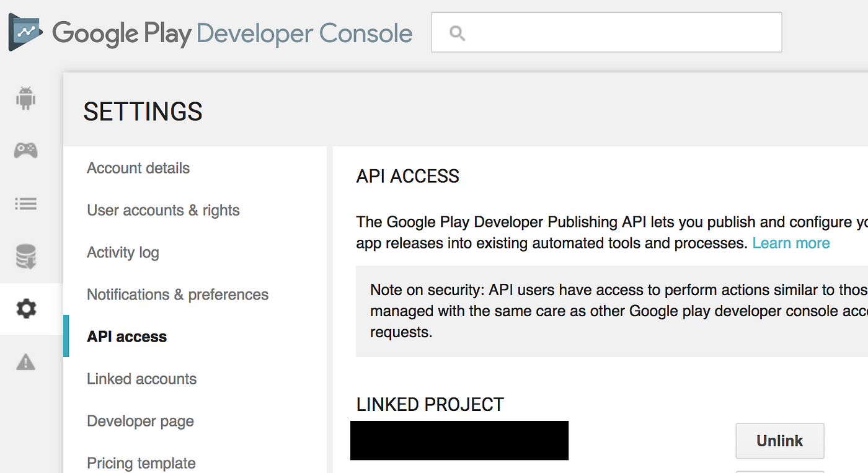868x473 pixels.
Task: Open Game services via gamepad icon
Action: pos(25,150)
